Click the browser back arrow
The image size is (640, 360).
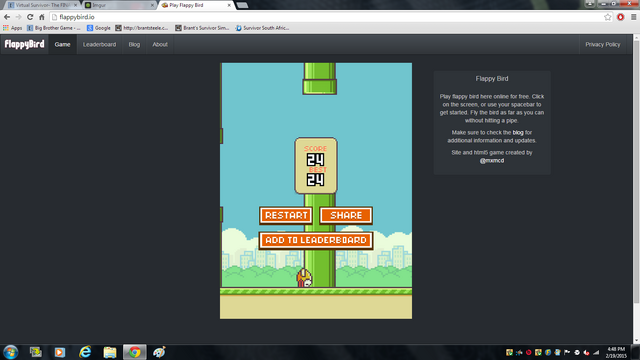tap(7, 17)
